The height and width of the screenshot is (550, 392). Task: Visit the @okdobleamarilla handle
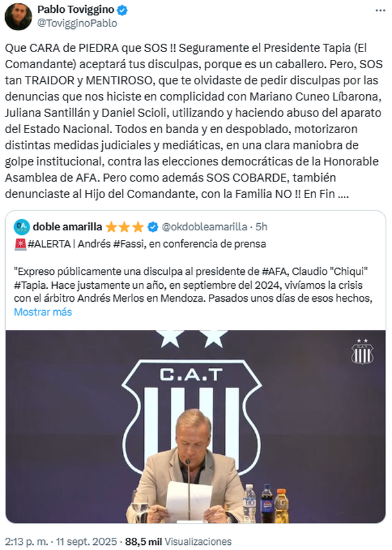pyautogui.click(x=204, y=226)
